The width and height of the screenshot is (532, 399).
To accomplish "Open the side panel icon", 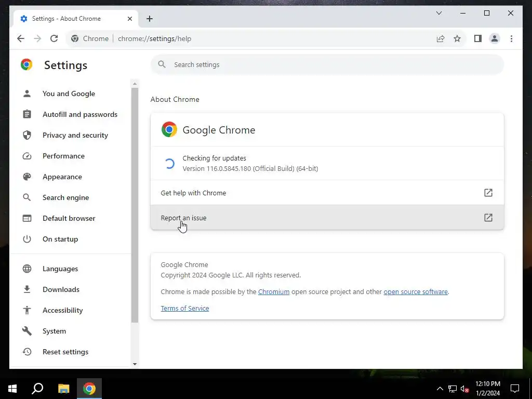I will [x=478, y=38].
